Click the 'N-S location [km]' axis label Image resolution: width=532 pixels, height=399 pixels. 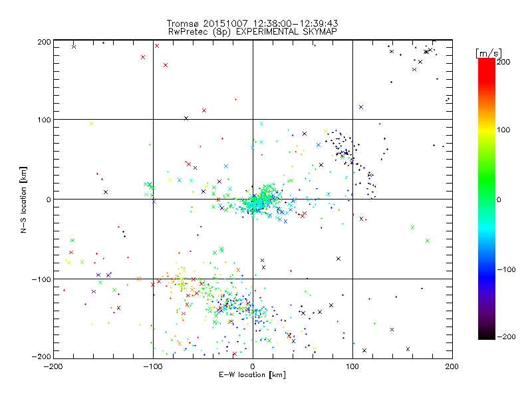[x=23, y=199]
